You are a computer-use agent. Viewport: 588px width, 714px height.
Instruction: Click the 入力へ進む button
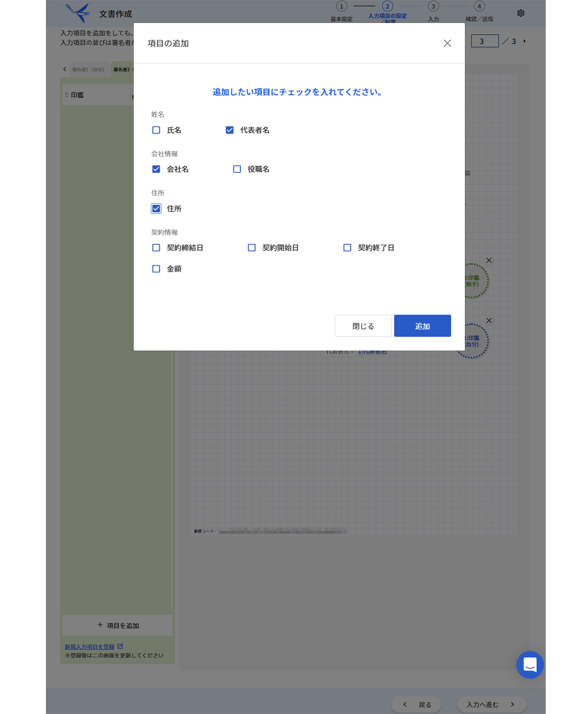pyautogui.click(x=492, y=704)
